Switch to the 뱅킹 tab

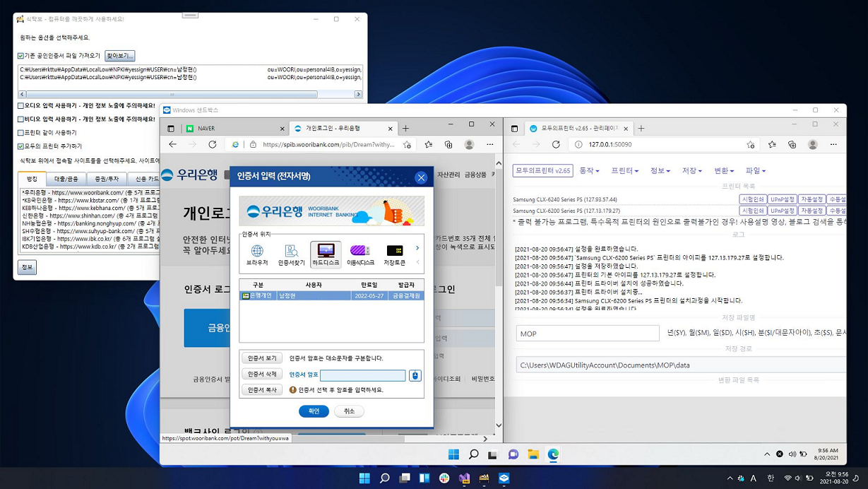click(x=32, y=179)
